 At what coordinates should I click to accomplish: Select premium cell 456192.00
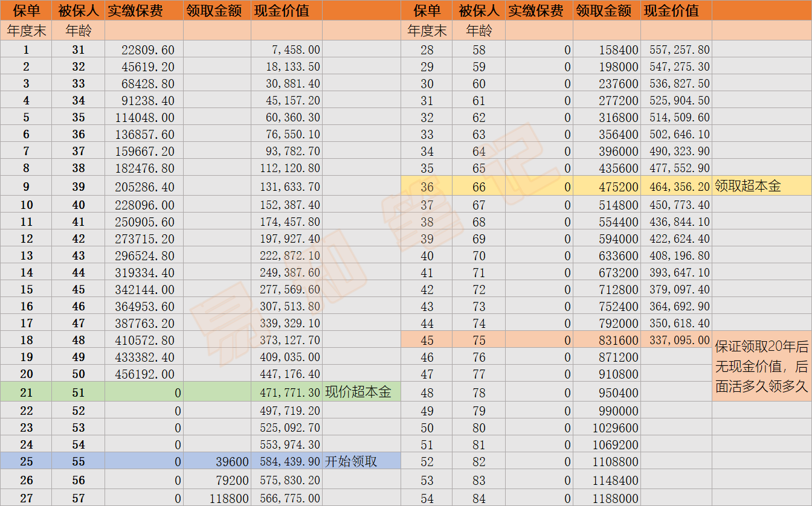point(144,374)
